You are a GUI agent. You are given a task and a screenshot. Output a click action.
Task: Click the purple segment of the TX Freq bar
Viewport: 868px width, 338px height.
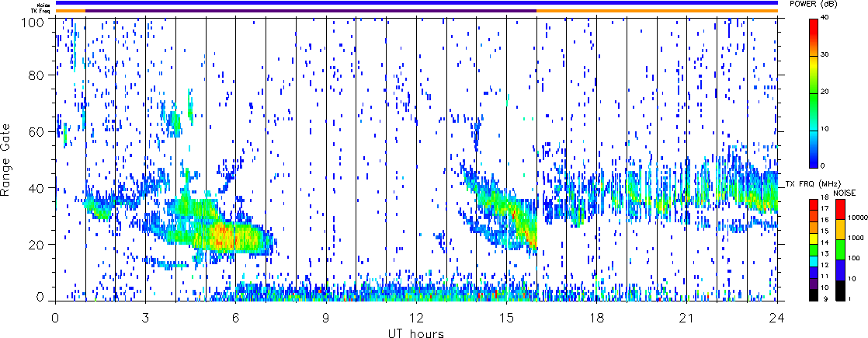[311, 11]
